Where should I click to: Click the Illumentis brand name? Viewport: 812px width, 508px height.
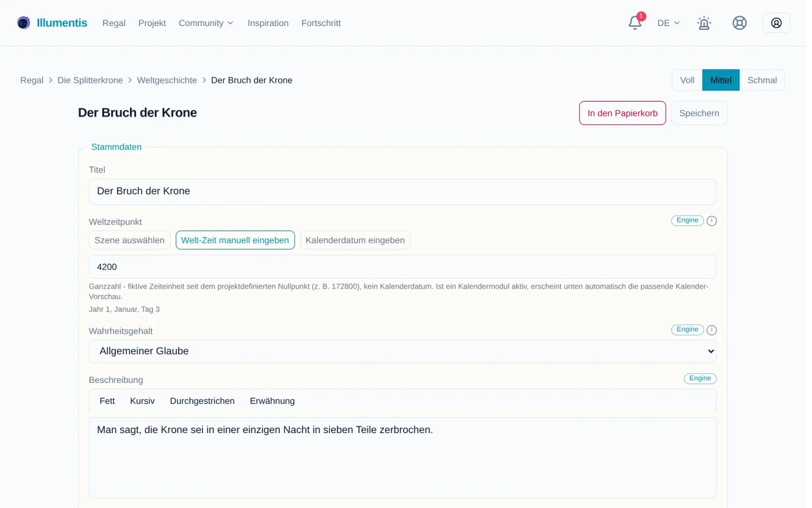pyautogui.click(x=62, y=23)
